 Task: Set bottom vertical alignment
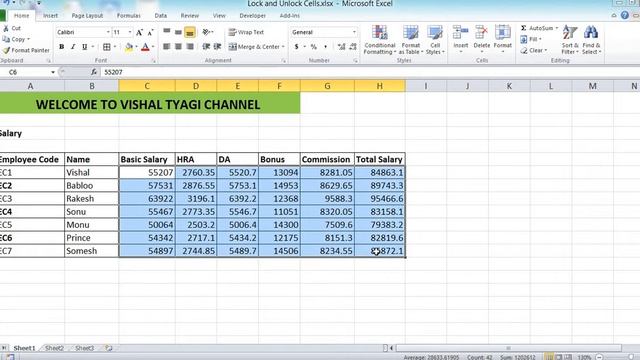click(x=190, y=32)
